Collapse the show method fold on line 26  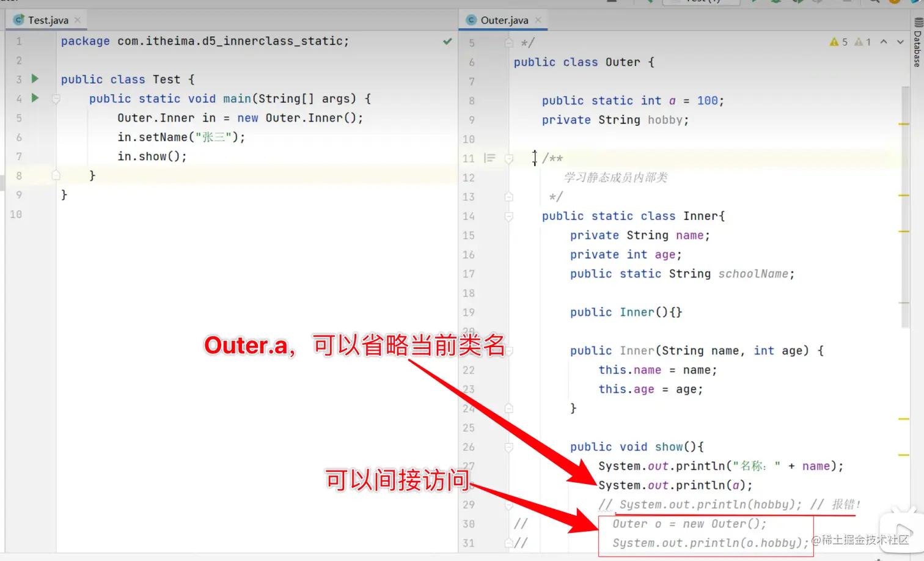coord(508,447)
